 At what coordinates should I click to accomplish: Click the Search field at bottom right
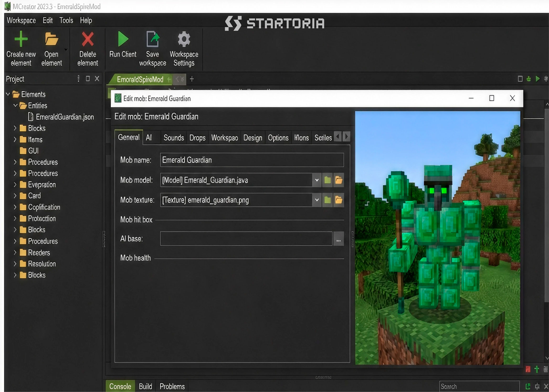coord(479,387)
